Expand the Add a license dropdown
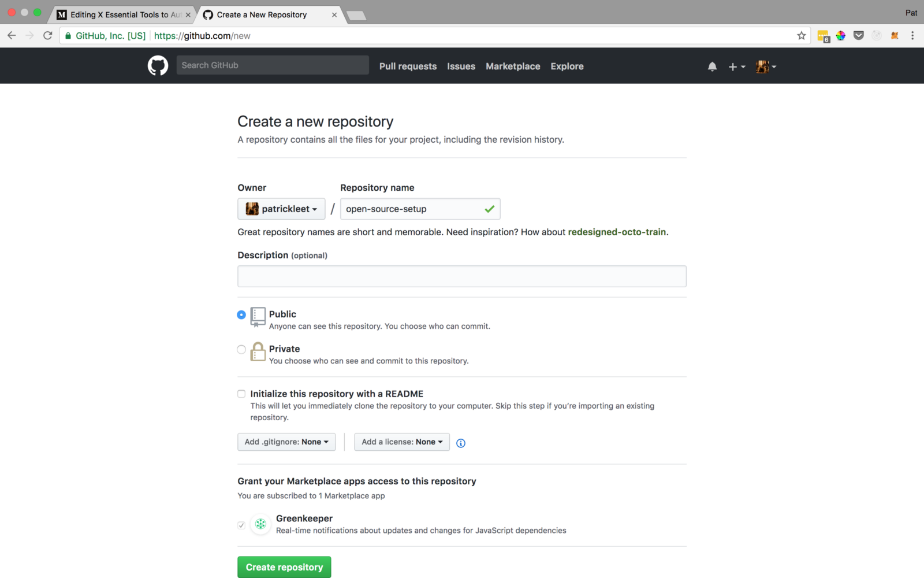Screen dimensions: 924x578 pos(402,442)
